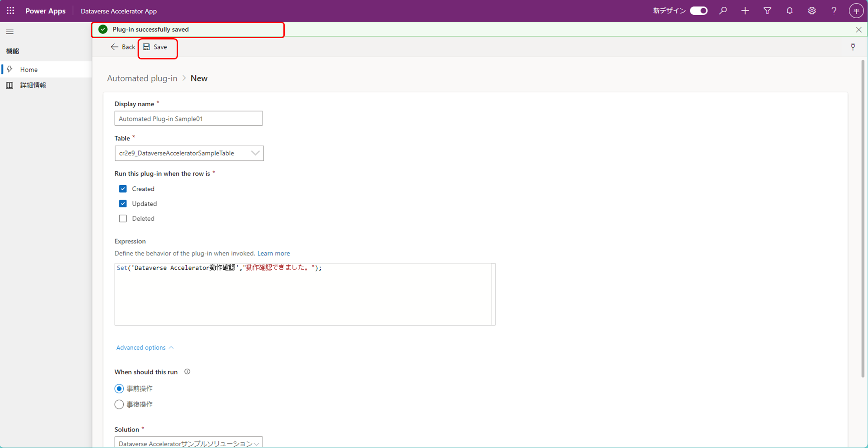The width and height of the screenshot is (868, 448).
Task: Click the Dataverse Accelerator App name
Action: click(x=119, y=11)
